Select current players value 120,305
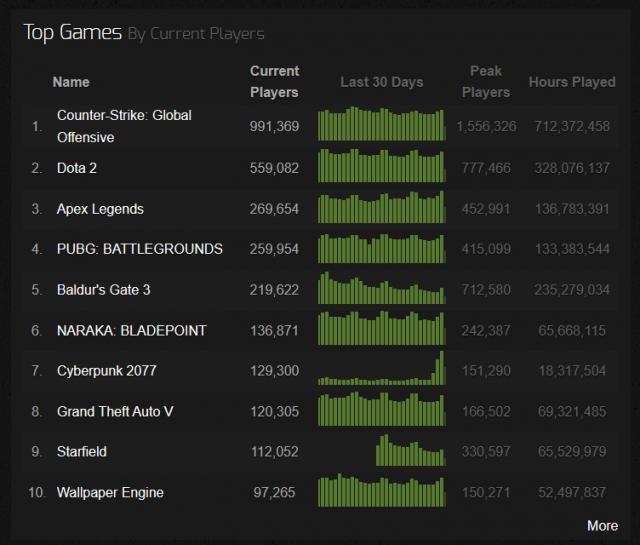The width and height of the screenshot is (640, 545). click(274, 412)
